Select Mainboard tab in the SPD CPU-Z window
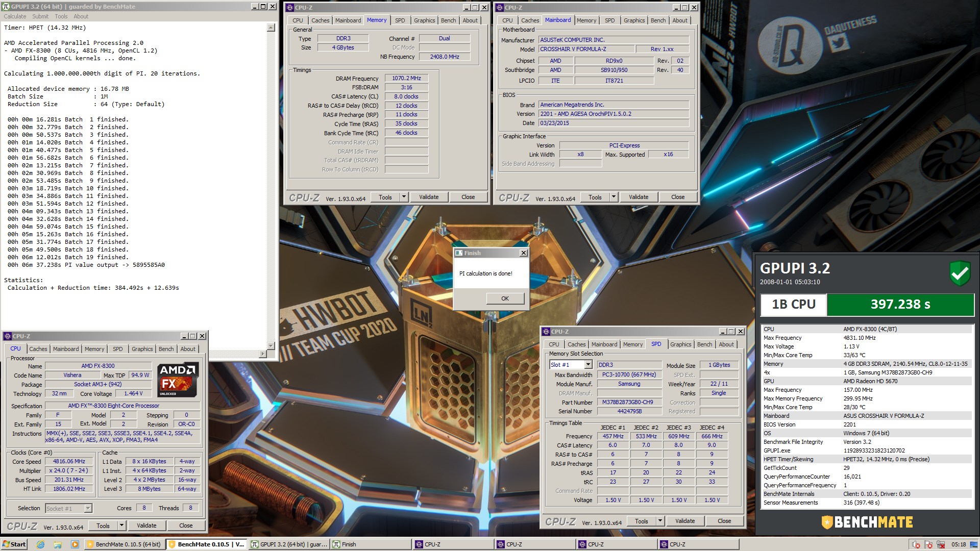980x551 pixels. click(604, 344)
